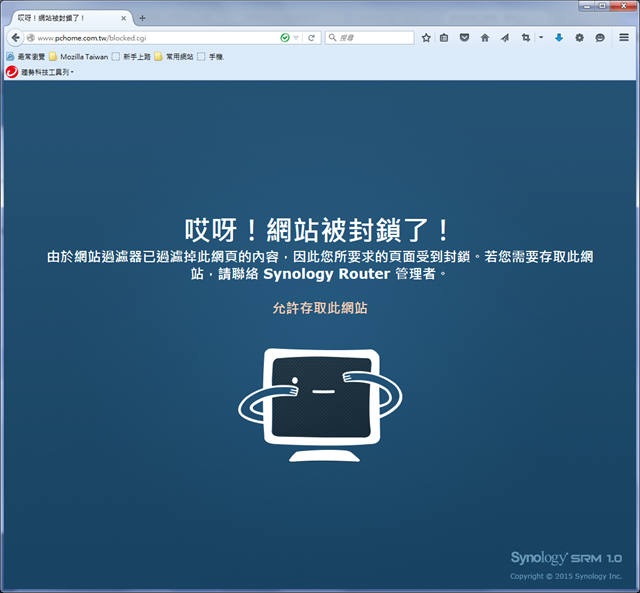Click Copyright © 2015 Synology Inc. text
This screenshot has height=593, width=640.
566,576
